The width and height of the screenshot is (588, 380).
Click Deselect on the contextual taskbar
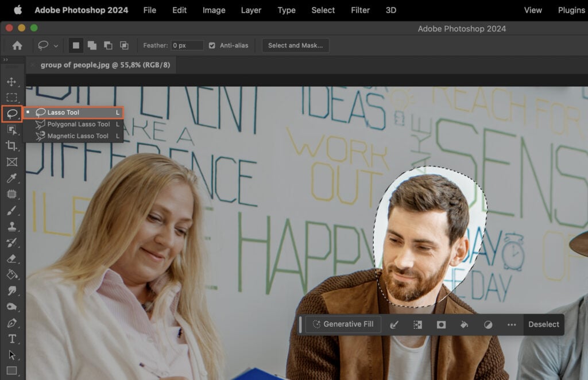point(543,324)
